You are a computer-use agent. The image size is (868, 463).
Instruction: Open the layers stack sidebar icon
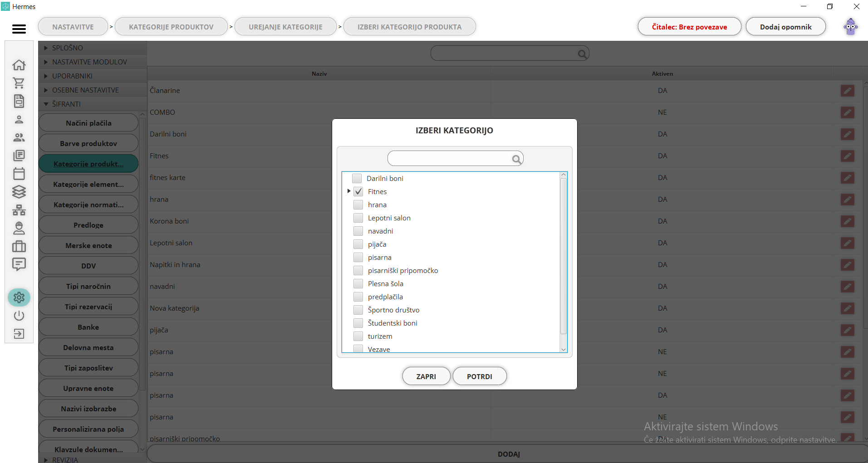point(19,192)
